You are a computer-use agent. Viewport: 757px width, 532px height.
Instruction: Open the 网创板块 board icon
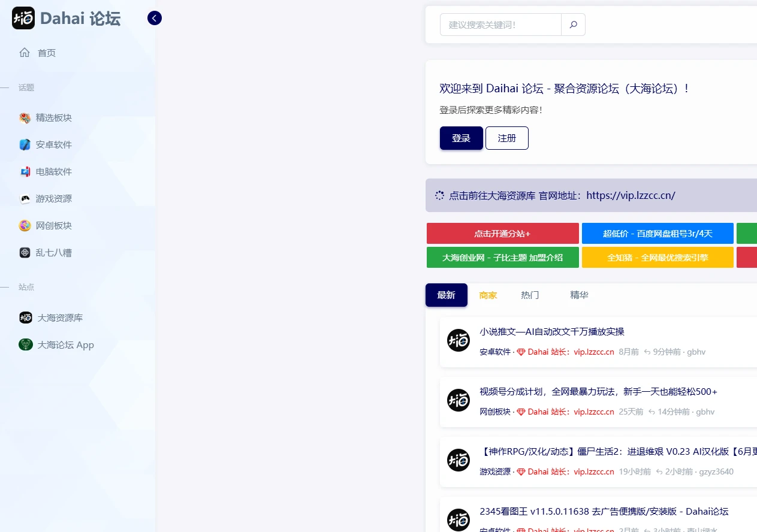click(25, 225)
